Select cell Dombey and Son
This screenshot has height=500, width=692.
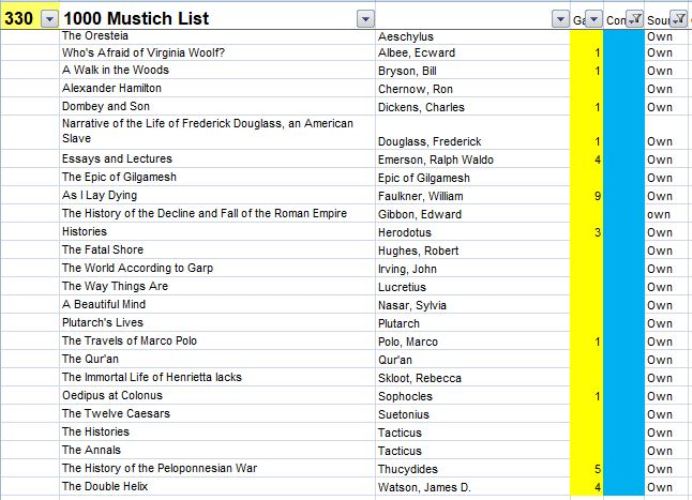coord(217,106)
